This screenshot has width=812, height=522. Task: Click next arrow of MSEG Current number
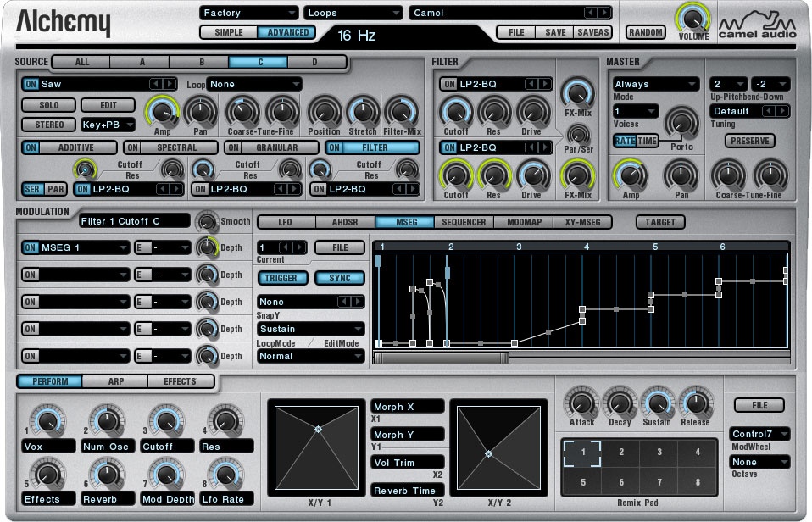299,247
